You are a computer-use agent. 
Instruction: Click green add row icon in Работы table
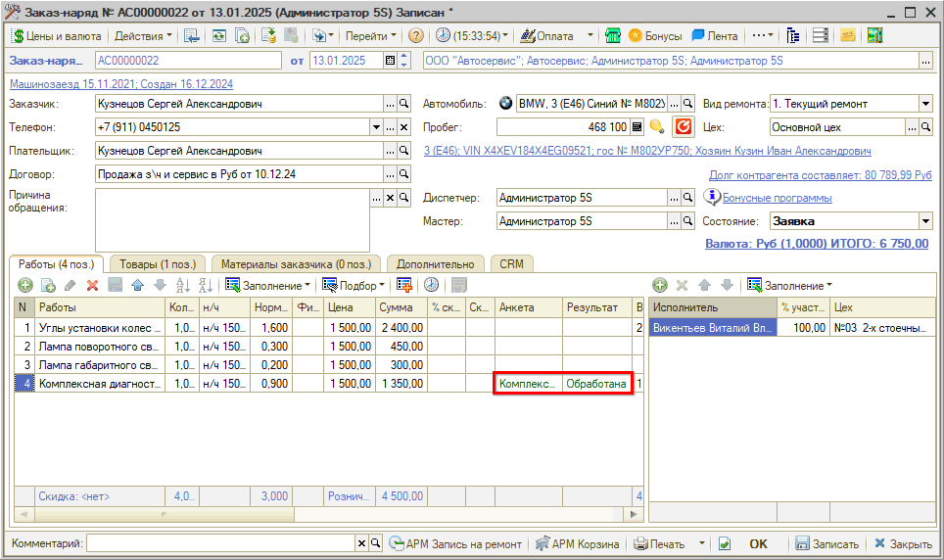pyautogui.click(x=24, y=285)
